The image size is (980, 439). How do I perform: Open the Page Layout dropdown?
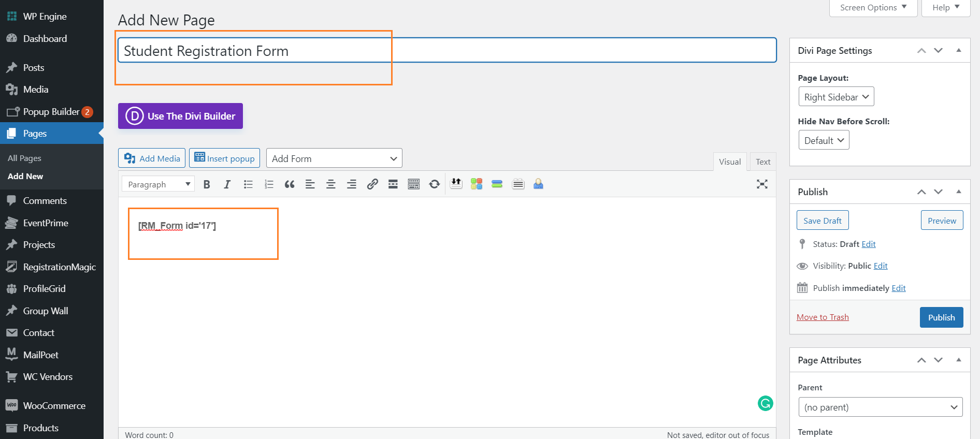pos(836,97)
